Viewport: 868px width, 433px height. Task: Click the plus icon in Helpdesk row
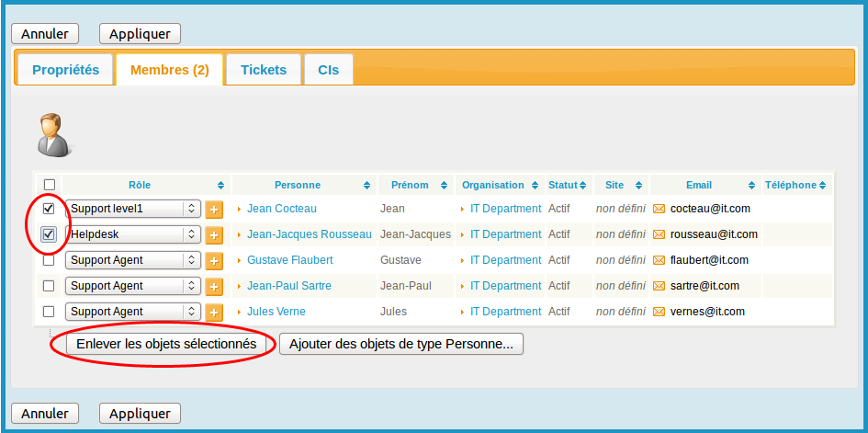214,235
